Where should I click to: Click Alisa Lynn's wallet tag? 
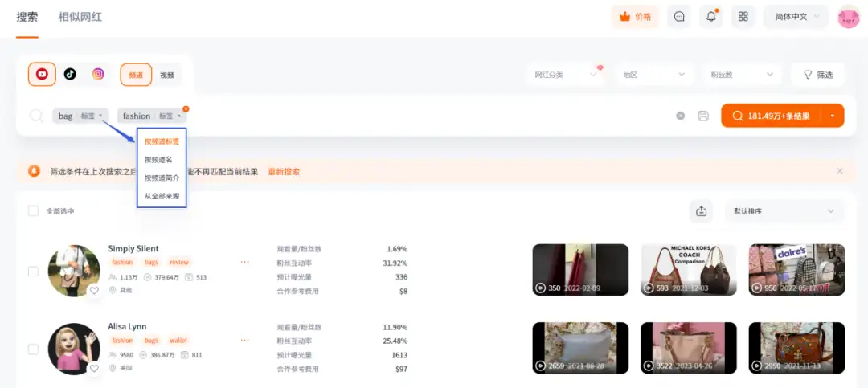click(178, 341)
